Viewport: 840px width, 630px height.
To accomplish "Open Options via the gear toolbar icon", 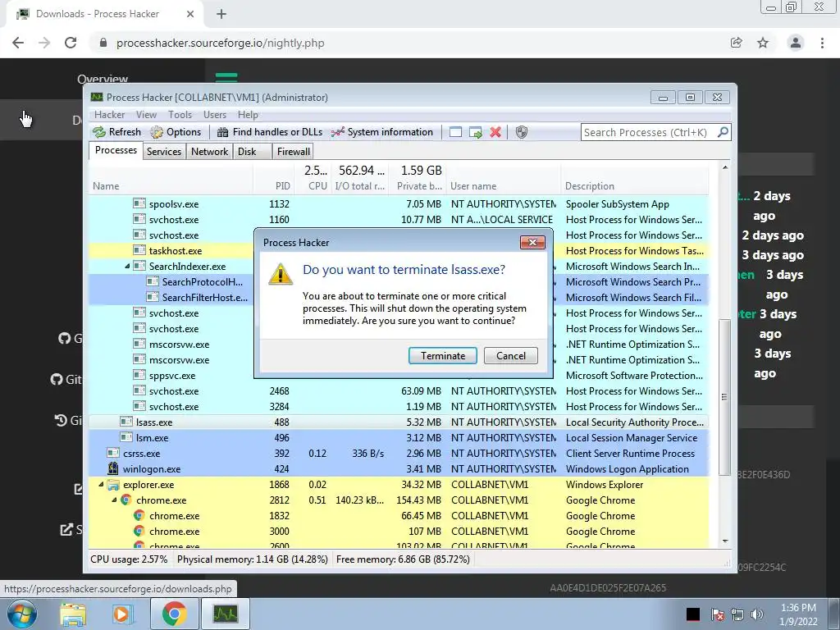I will [x=157, y=132].
